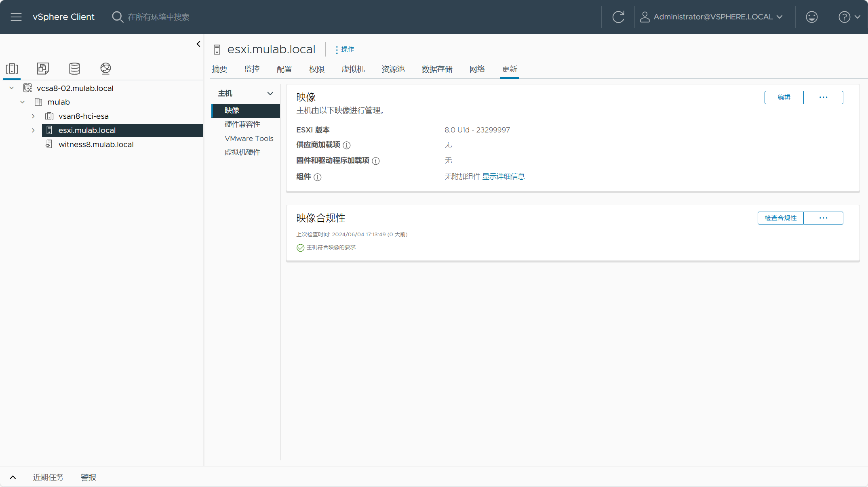868x487 pixels.
Task: Click the green compliance check icon
Action: 300,248
